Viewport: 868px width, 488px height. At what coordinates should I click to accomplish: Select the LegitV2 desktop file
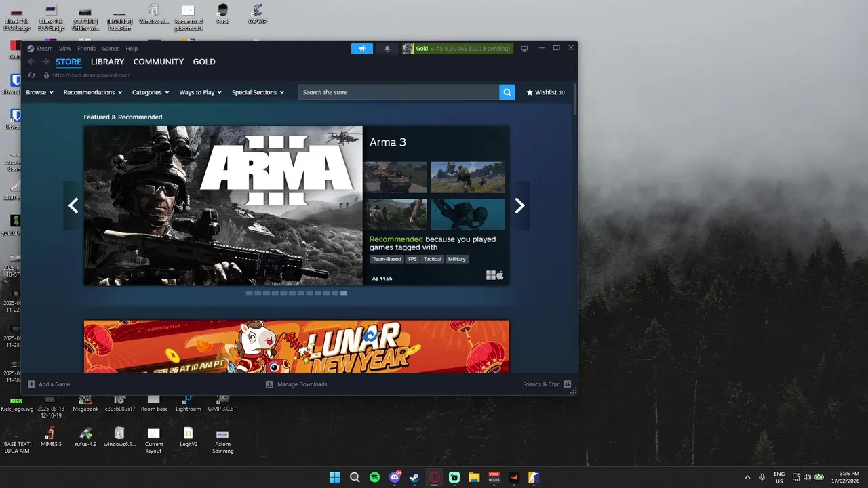pyautogui.click(x=189, y=436)
